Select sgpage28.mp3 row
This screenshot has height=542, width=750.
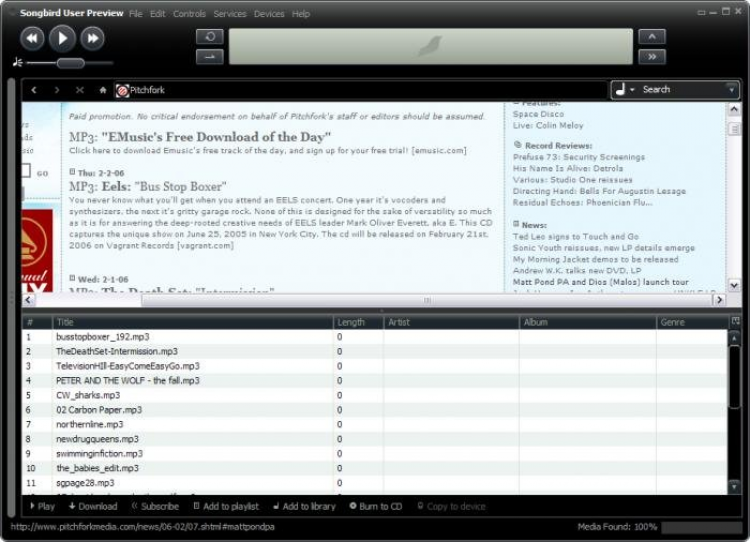pos(375,483)
